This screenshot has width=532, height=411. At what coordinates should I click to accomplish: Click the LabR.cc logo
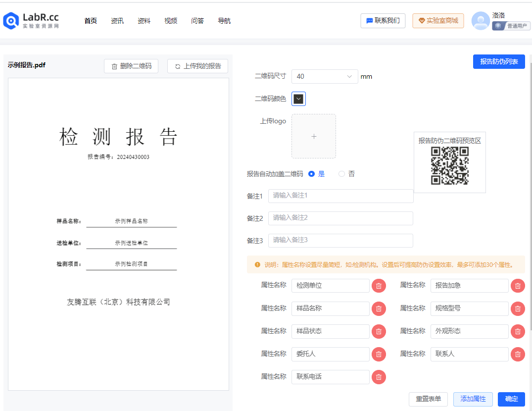coord(31,21)
